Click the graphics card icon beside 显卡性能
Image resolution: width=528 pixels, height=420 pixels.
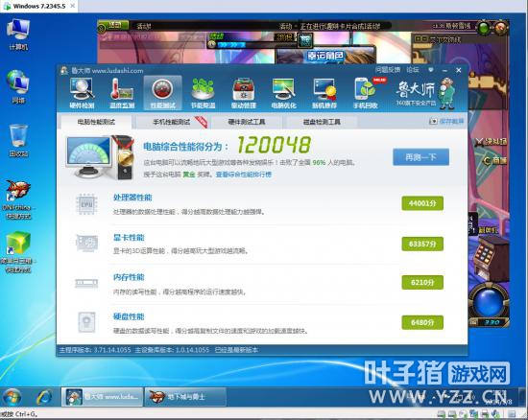point(86,244)
